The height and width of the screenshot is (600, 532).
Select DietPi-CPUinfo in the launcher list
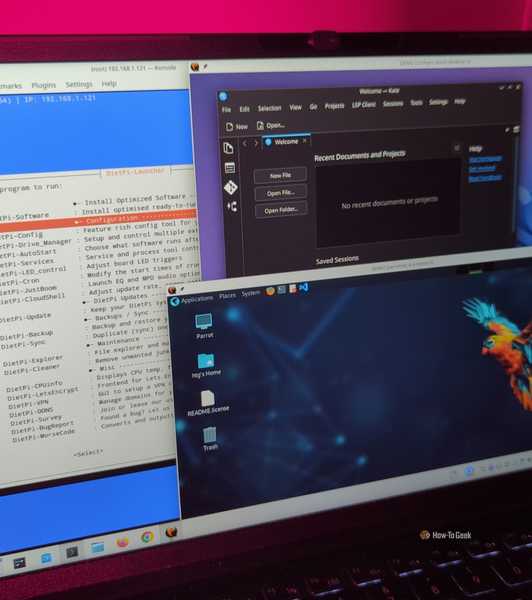pos(34,386)
